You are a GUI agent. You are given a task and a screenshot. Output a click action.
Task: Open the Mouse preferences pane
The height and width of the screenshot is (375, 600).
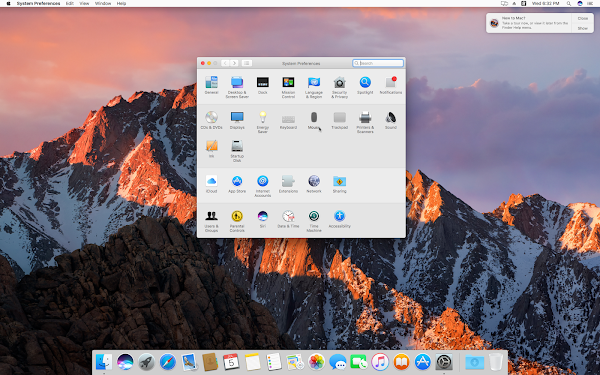click(x=314, y=120)
